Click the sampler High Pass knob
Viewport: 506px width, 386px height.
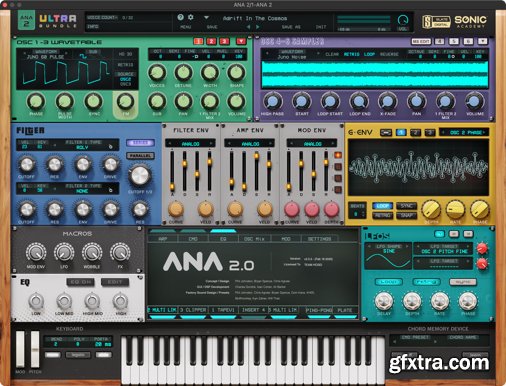click(272, 101)
